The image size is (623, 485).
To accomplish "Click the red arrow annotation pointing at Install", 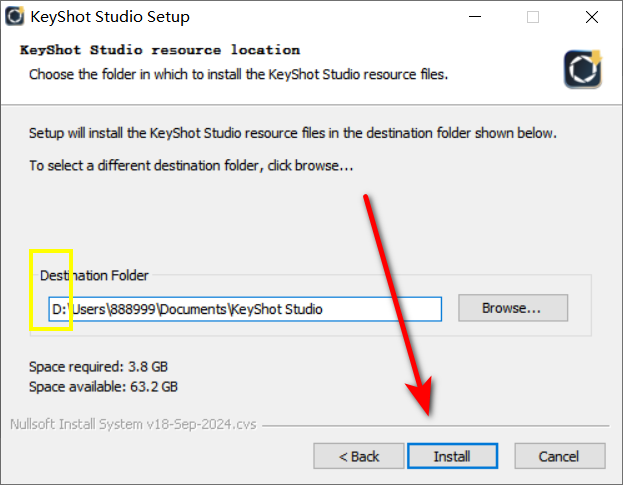I will (x=398, y=305).
